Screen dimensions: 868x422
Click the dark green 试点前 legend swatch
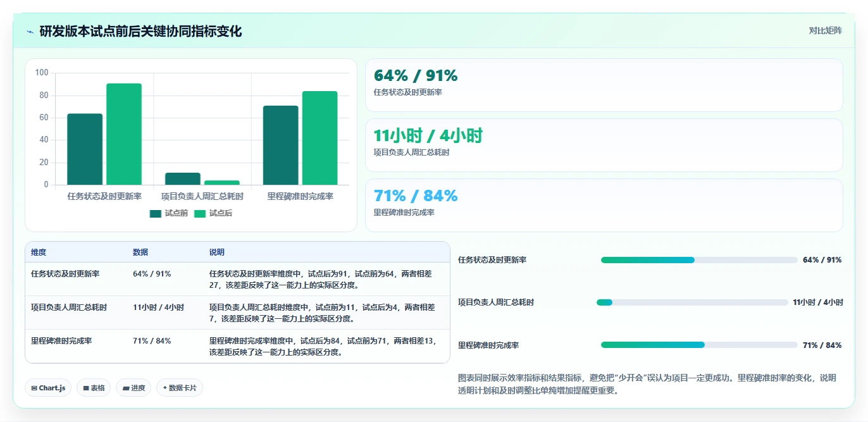coord(156,214)
